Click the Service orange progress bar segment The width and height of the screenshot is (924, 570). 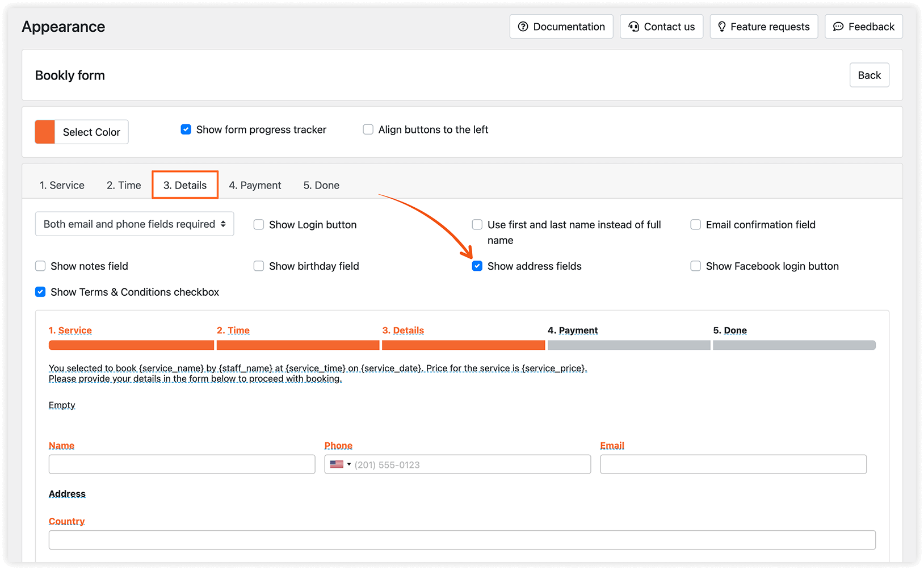point(131,345)
